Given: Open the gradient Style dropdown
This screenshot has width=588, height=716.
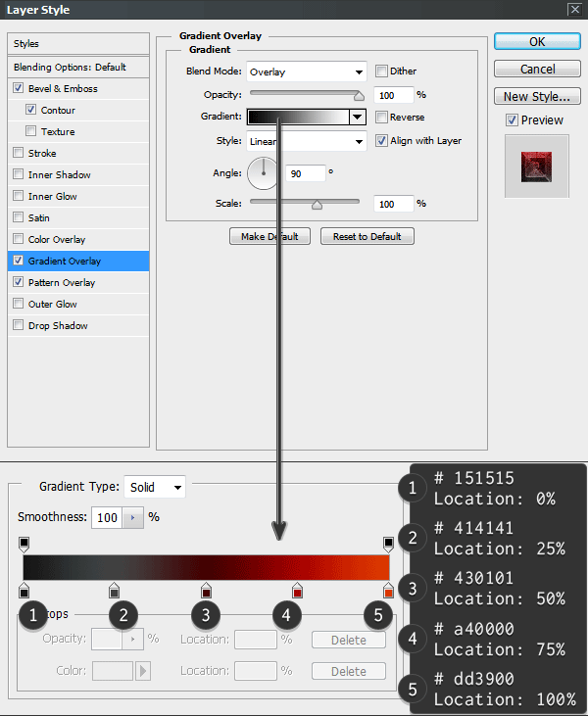Looking at the screenshot, I should (306, 141).
